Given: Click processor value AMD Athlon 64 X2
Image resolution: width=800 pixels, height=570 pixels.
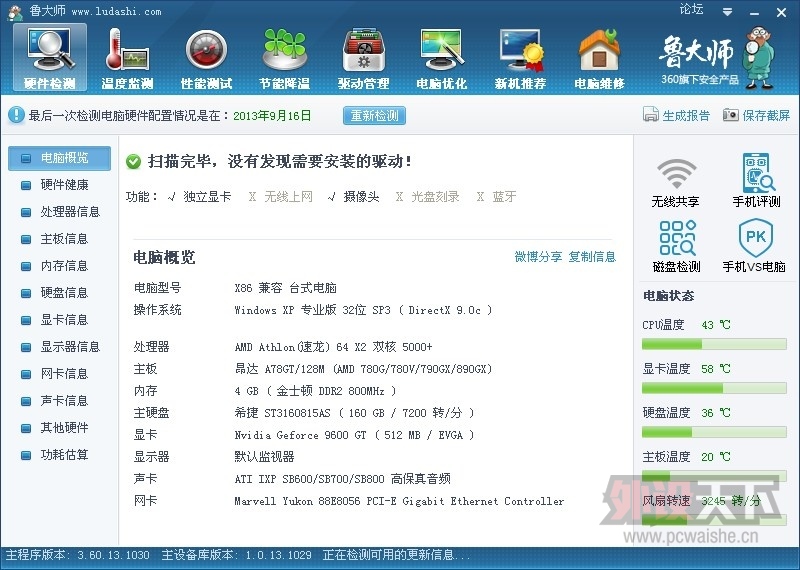Looking at the screenshot, I should [x=333, y=347].
